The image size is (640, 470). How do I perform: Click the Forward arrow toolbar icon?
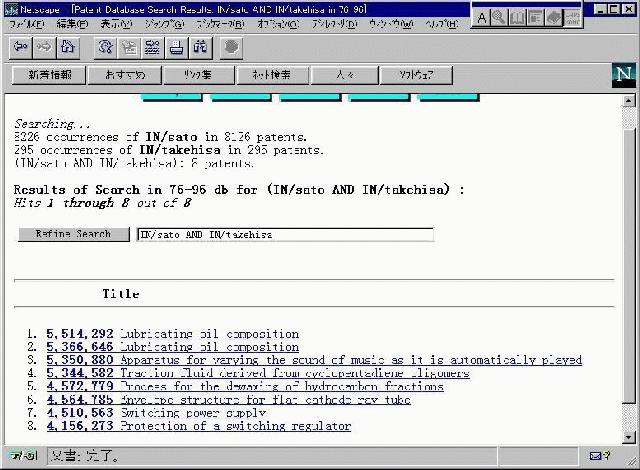(44, 46)
